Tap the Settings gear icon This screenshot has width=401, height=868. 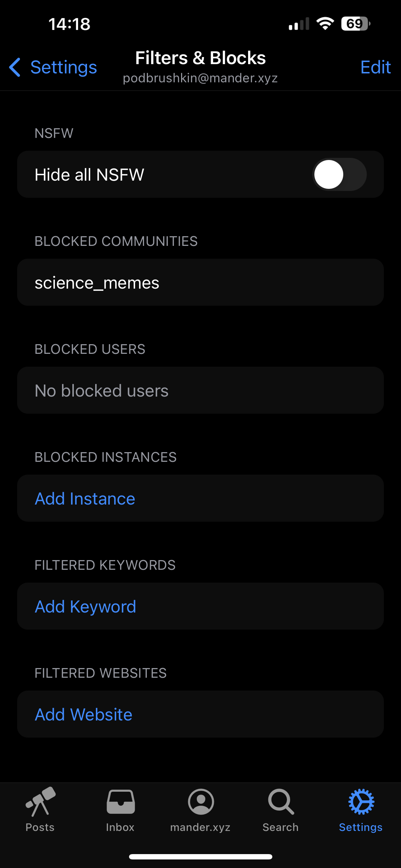(x=361, y=802)
